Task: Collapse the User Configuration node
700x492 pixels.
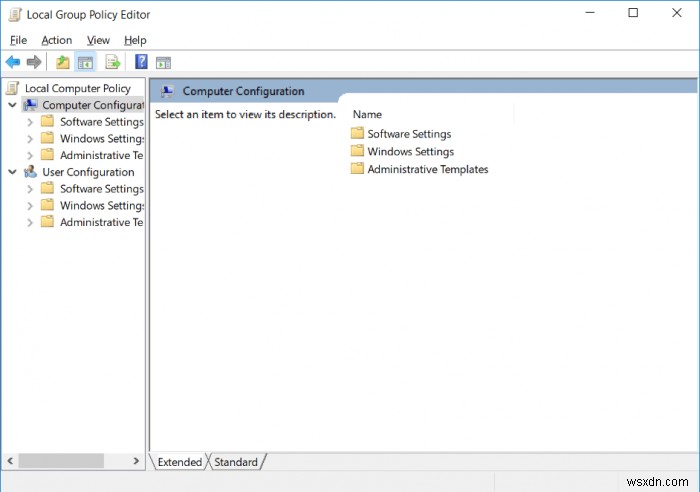Action: click(12, 172)
